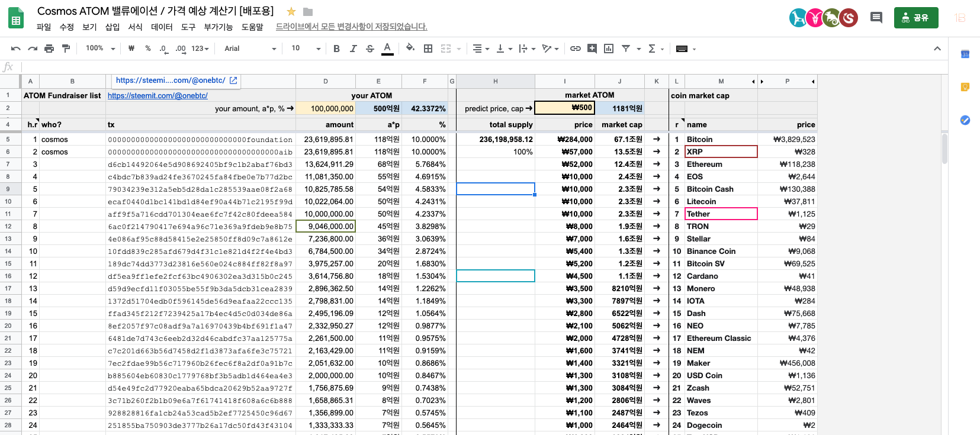Toggle bold formatting

click(x=336, y=49)
